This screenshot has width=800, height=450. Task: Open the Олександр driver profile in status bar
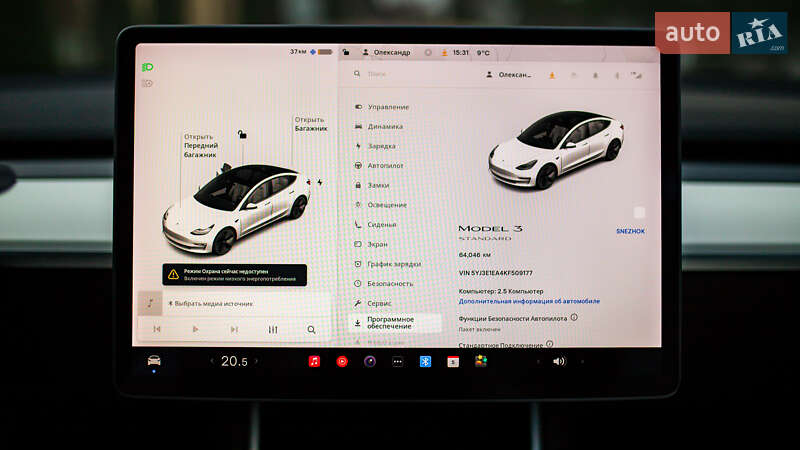[386, 52]
